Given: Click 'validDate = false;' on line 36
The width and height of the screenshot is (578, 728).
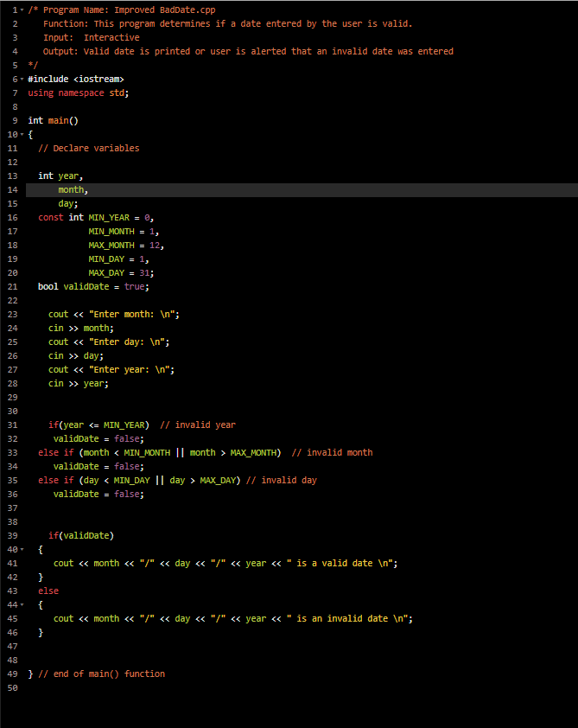Looking at the screenshot, I should point(98,494).
